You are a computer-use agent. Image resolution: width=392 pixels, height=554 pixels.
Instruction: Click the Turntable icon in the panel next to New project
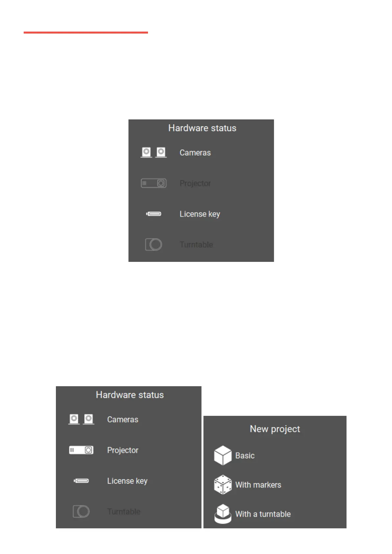81,511
